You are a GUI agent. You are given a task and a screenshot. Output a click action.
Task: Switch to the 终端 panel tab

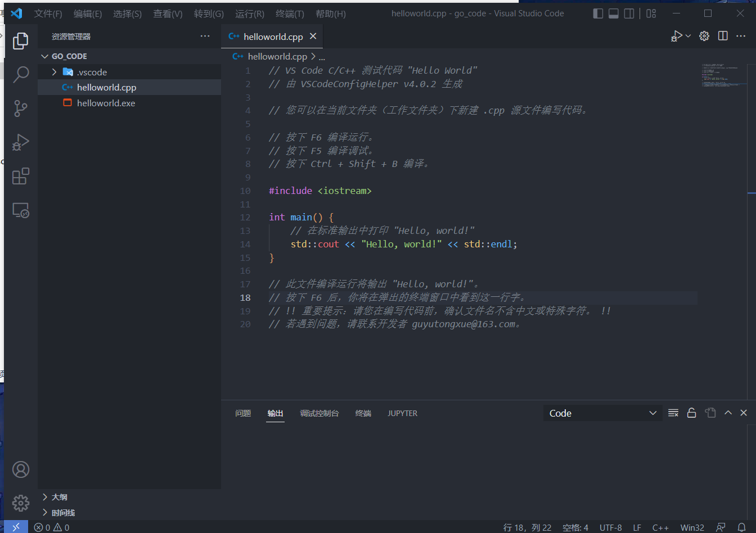(x=363, y=413)
